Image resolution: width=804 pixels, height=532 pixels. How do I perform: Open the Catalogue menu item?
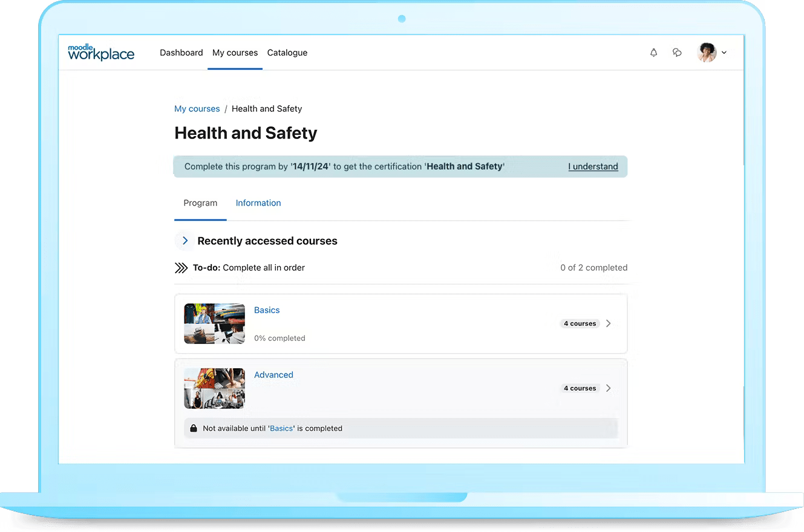point(287,53)
